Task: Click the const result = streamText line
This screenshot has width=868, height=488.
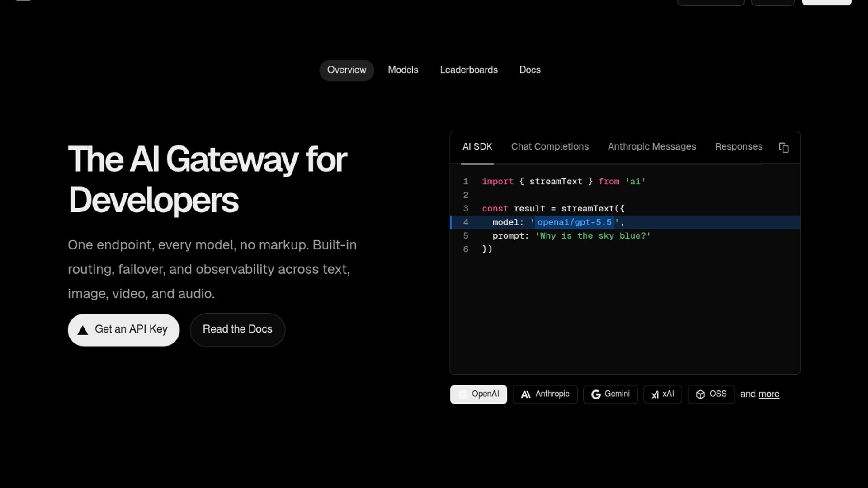Action: click(553, 209)
